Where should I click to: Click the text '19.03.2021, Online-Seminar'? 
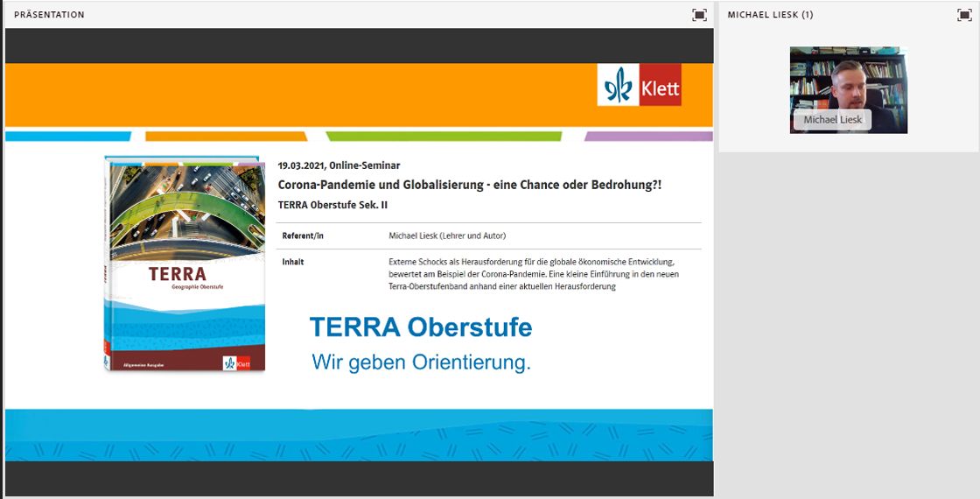click(339, 165)
